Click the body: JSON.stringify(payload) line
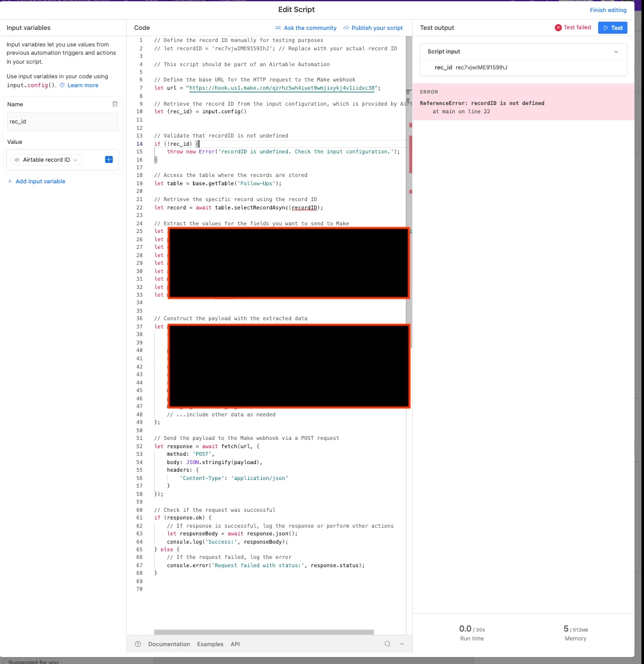Viewport: 644px width, 664px height. pos(215,462)
